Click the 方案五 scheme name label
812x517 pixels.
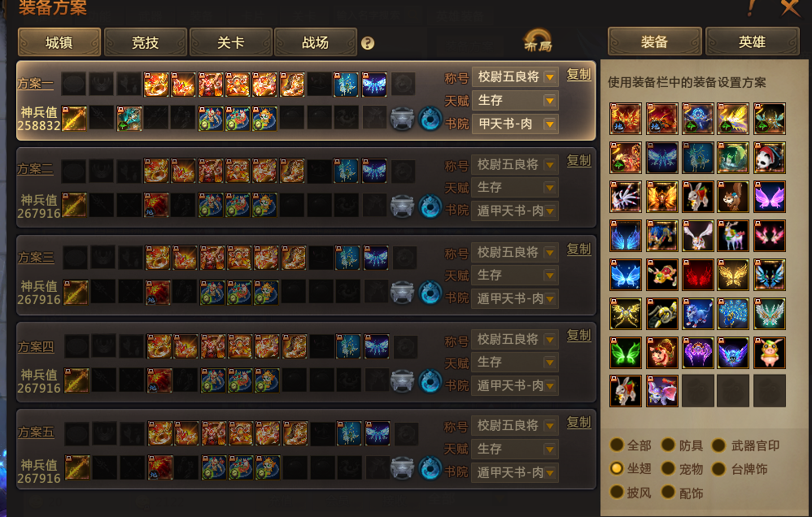[36, 432]
